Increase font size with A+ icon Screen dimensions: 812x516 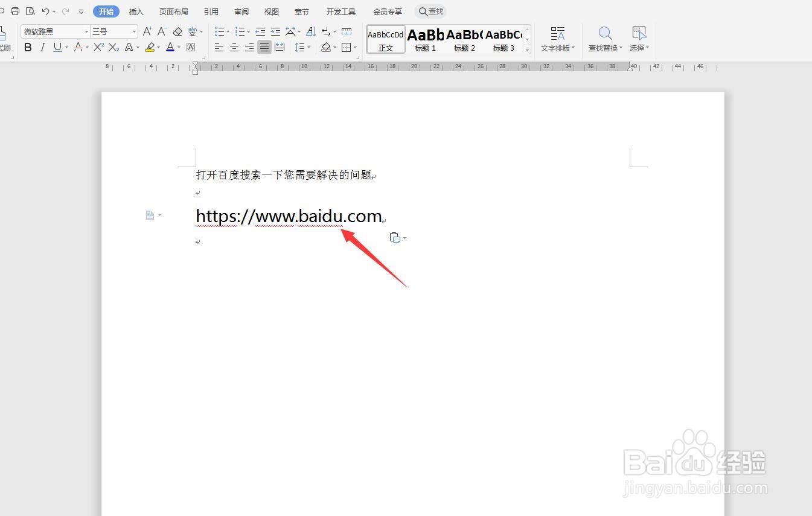(147, 31)
